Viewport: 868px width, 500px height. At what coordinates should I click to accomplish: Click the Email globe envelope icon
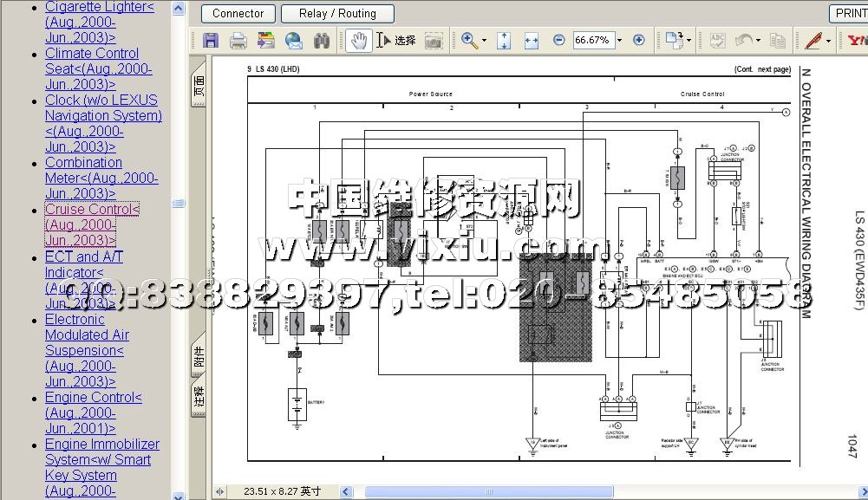click(294, 41)
